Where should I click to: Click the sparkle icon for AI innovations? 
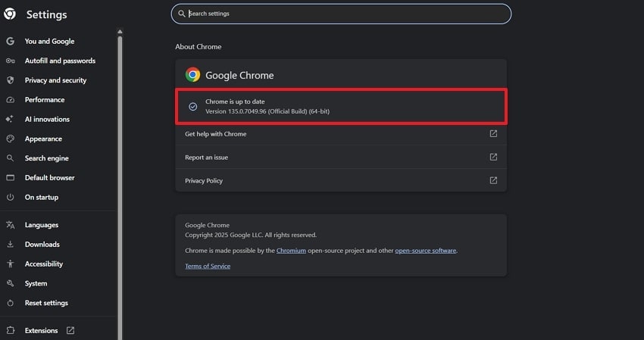(9, 119)
